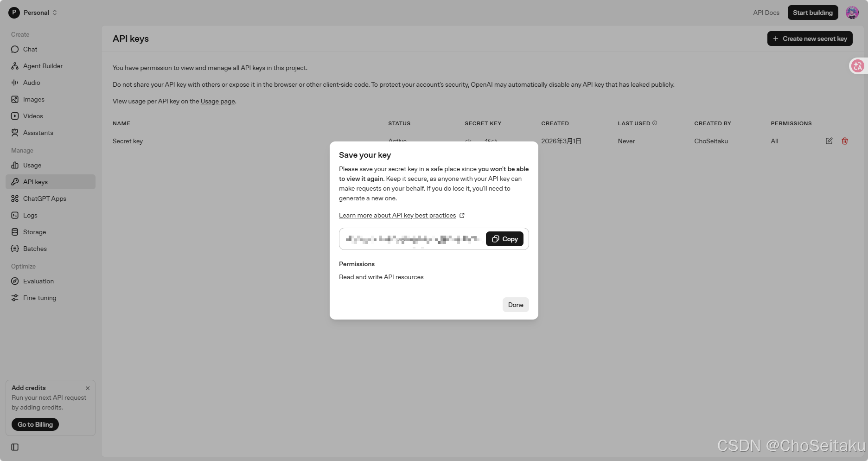Click the Never last used value
The width and height of the screenshot is (868, 461).
click(x=626, y=141)
